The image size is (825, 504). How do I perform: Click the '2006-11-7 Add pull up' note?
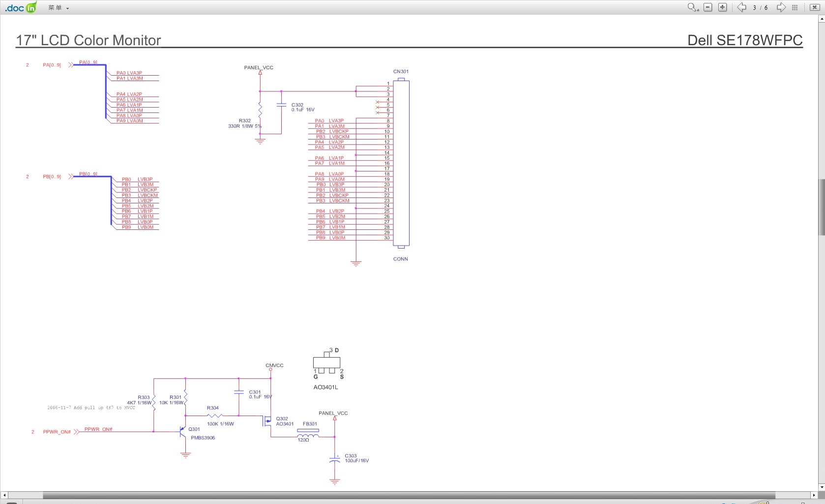91,408
